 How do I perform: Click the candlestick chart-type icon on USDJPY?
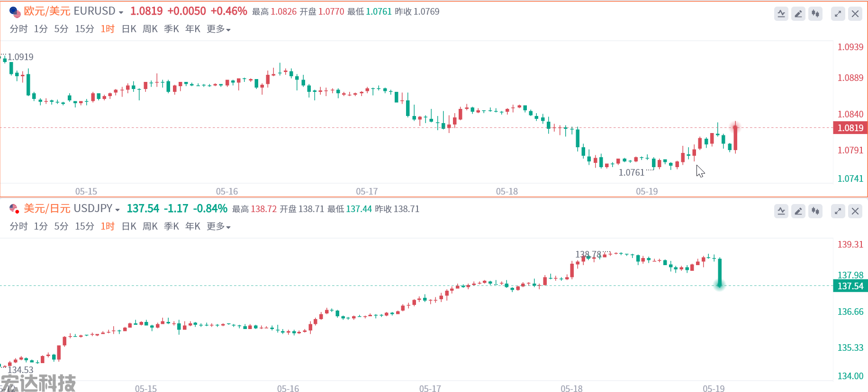[x=815, y=211]
